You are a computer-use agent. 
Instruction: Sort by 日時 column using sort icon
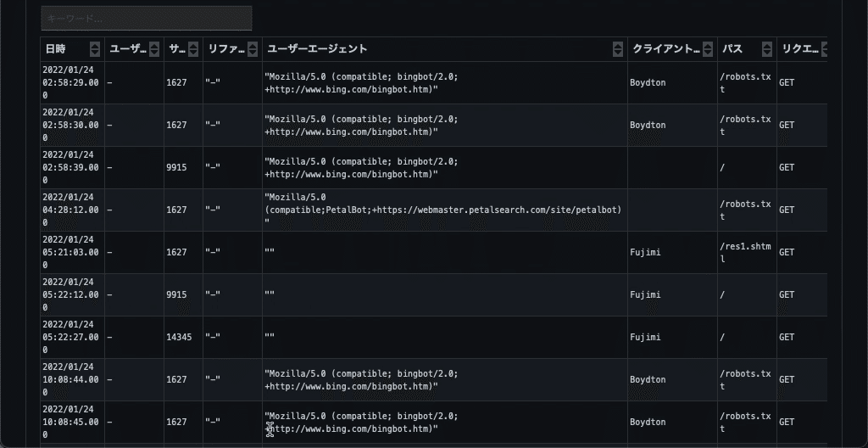pyautogui.click(x=95, y=49)
